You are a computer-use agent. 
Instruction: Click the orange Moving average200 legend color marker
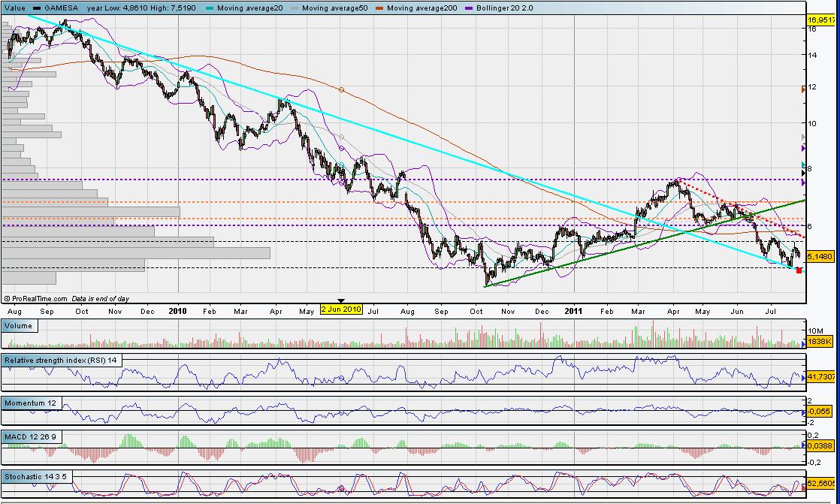pos(380,8)
